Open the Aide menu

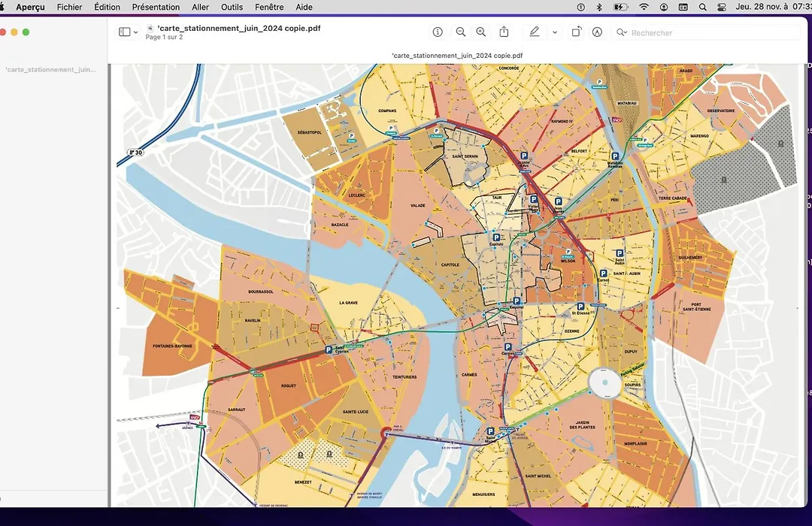304,8
